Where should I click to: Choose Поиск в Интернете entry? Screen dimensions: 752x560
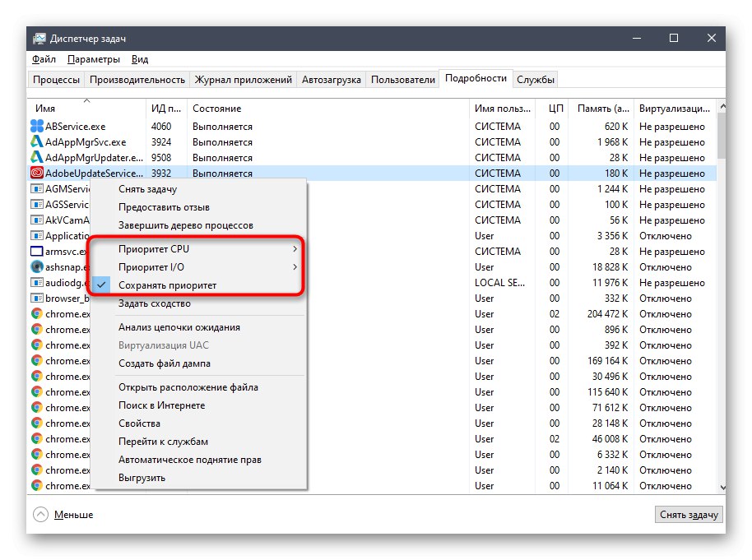coord(198,405)
